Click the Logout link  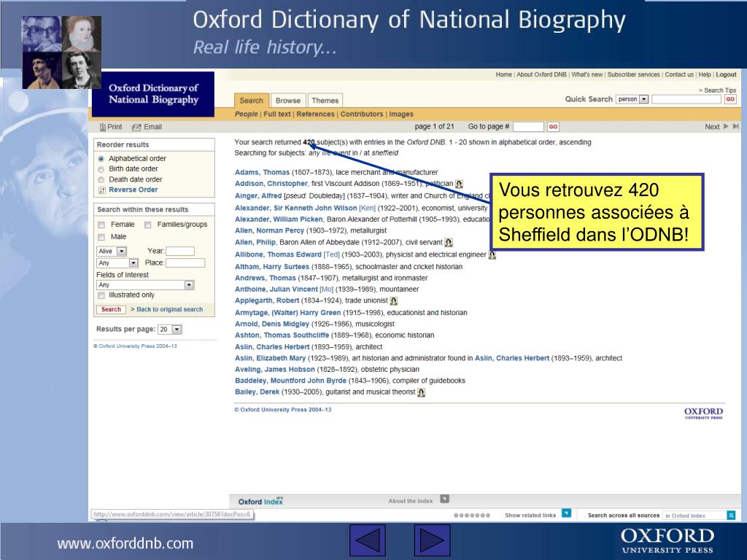click(726, 75)
